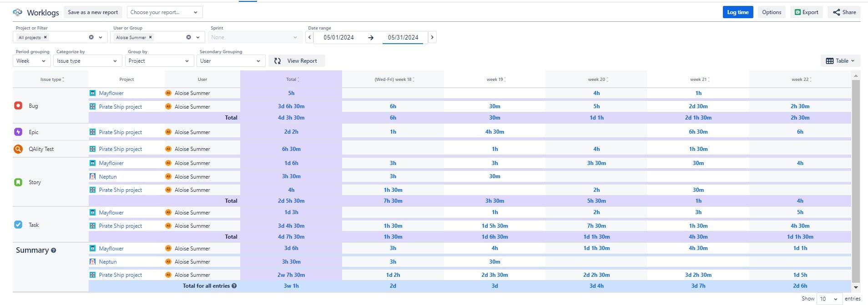Open the Group by Project dropdown

(x=159, y=61)
